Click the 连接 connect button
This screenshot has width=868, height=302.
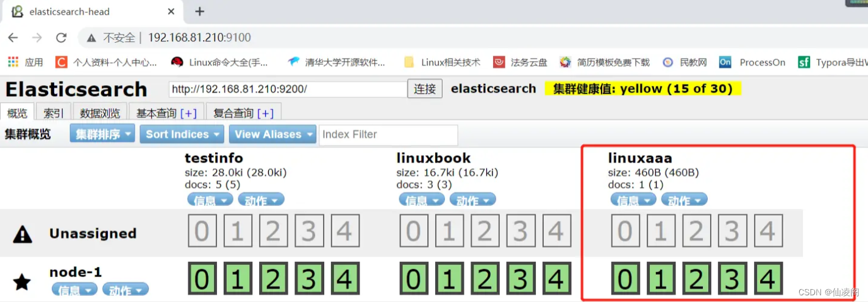(425, 89)
